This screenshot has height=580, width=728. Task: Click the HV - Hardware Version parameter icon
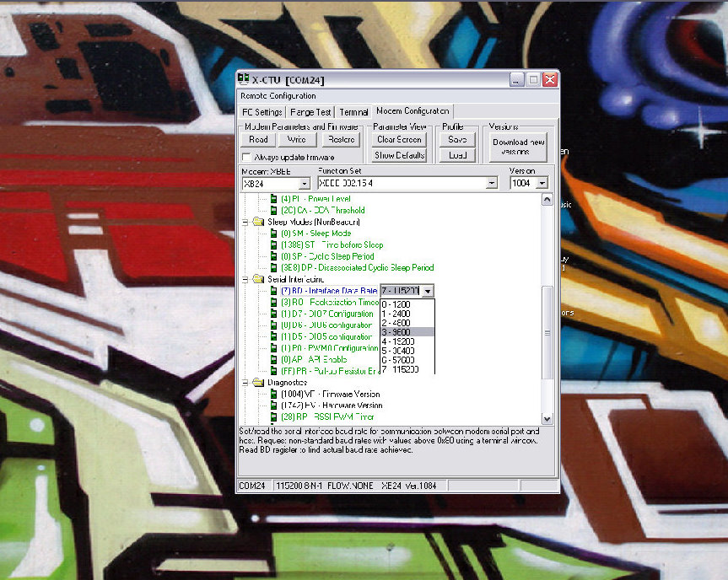[276, 405]
